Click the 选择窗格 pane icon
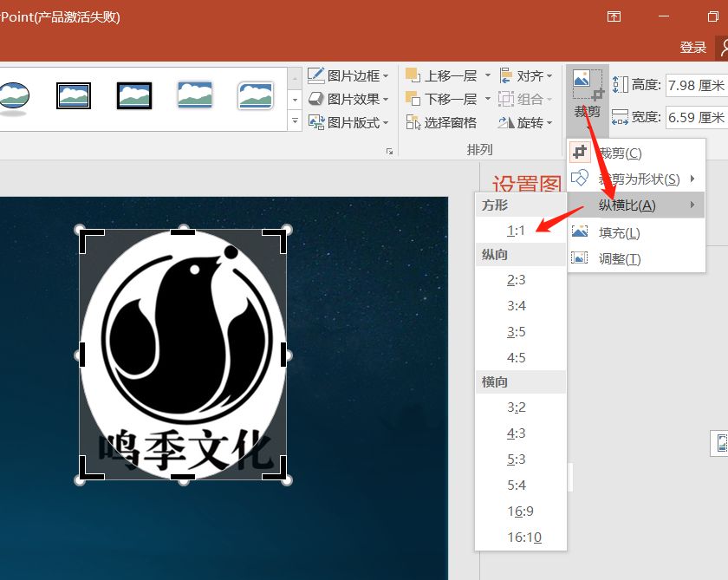The height and width of the screenshot is (580, 728). [x=413, y=122]
